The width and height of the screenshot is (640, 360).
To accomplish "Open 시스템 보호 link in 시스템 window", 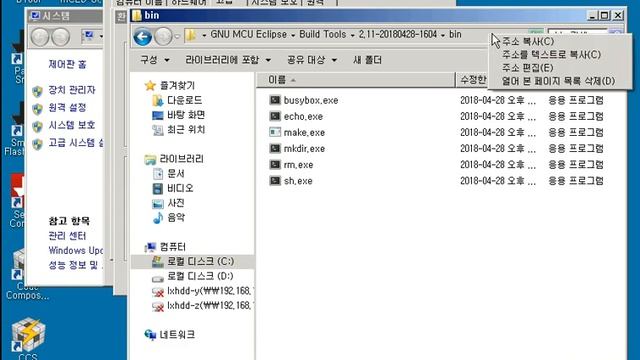I will click(x=72, y=125).
